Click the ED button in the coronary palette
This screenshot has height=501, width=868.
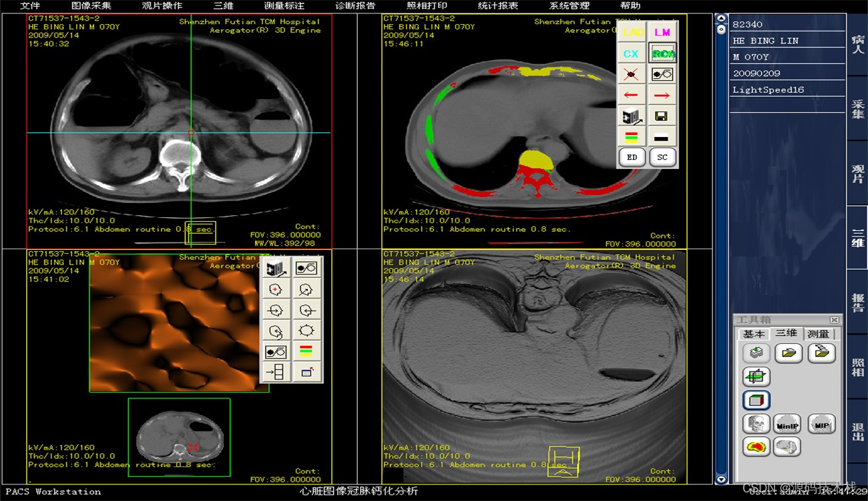632,157
